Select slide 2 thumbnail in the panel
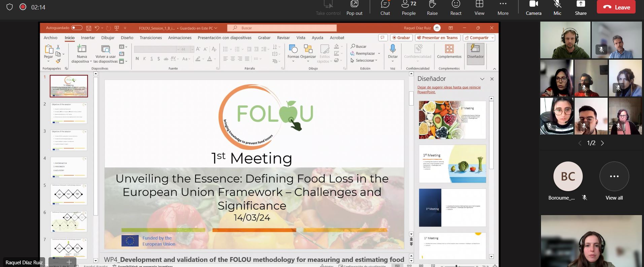Screen dimensions: 644x267 [x=69, y=113]
